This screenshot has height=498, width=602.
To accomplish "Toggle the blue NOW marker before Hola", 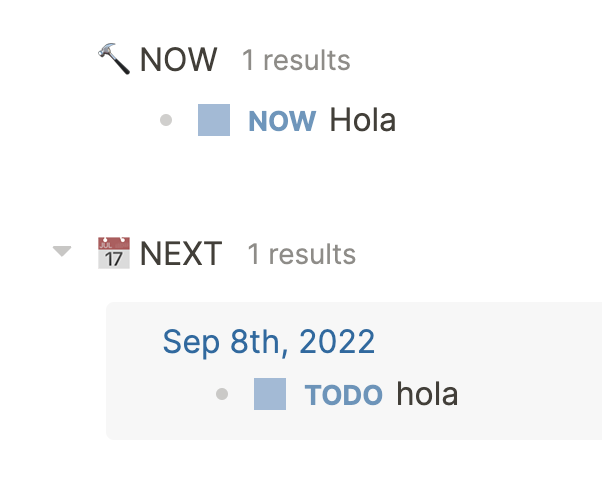I will 282,121.
